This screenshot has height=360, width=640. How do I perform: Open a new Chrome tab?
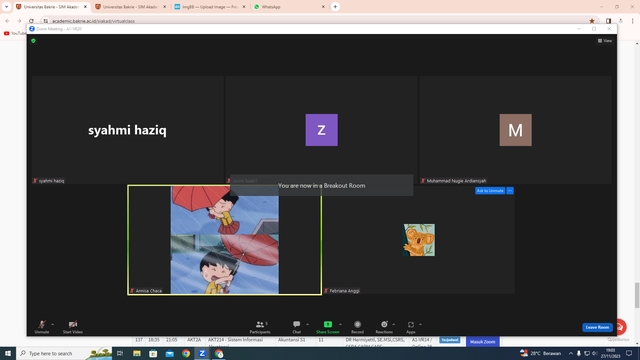pos(335,7)
